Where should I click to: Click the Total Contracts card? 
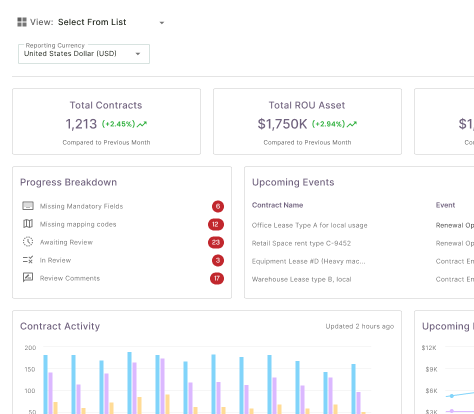point(106,121)
